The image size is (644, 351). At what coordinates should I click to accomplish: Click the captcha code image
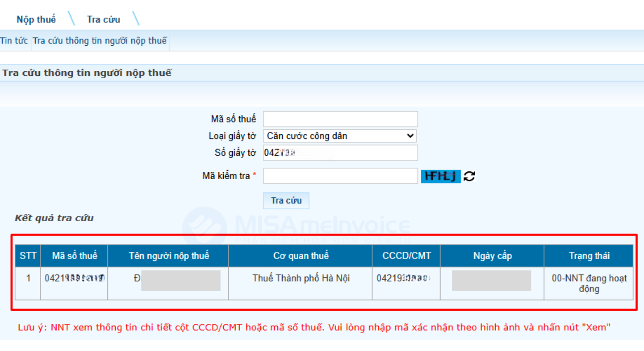(x=440, y=176)
